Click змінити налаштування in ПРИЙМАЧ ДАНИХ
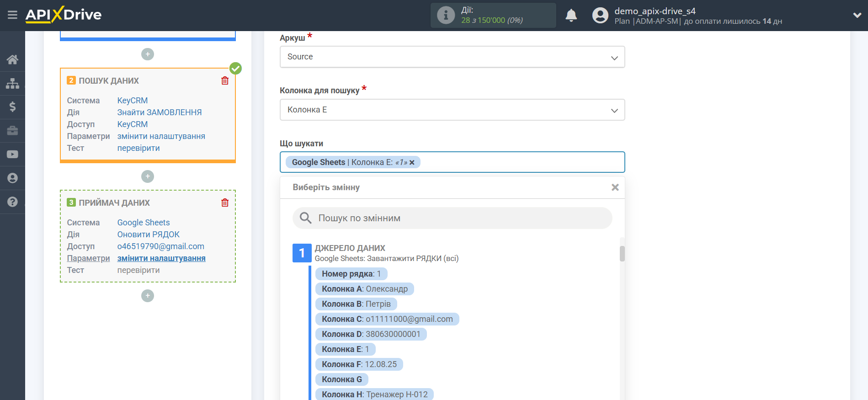The image size is (868, 400). pyautogui.click(x=161, y=258)
